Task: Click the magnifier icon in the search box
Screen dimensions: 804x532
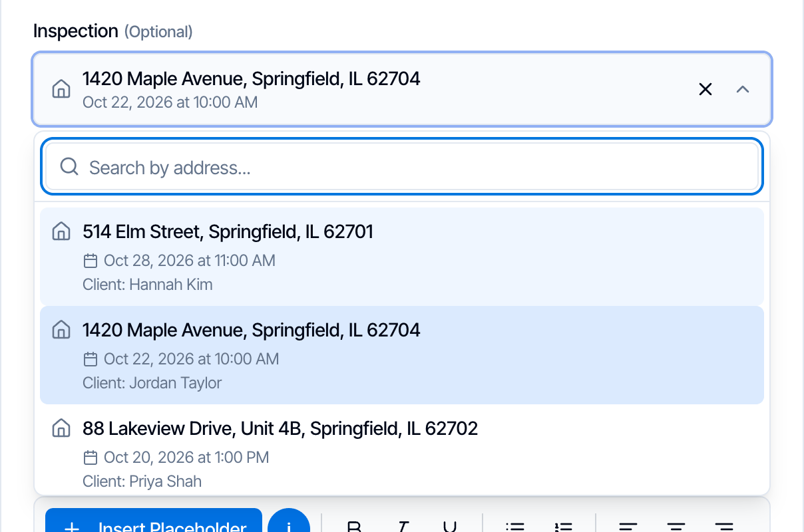Action: [x=69, y=166]
